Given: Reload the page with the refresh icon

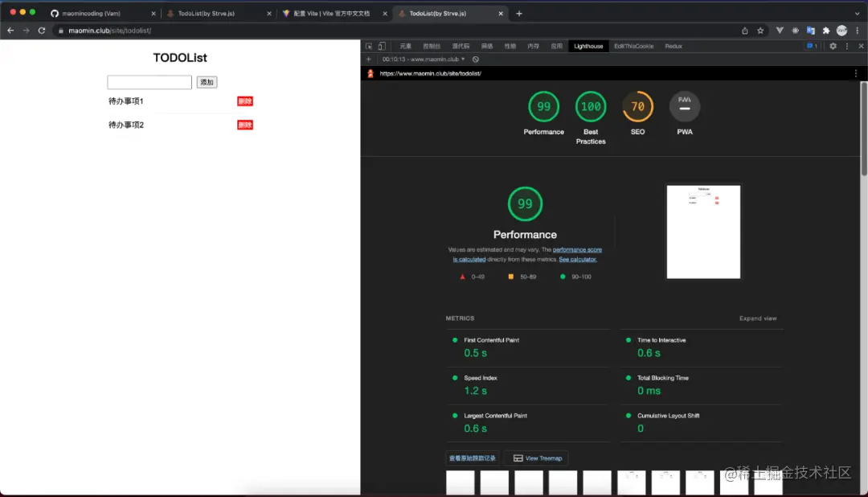Looking at the screenshot, I should 42,31.
